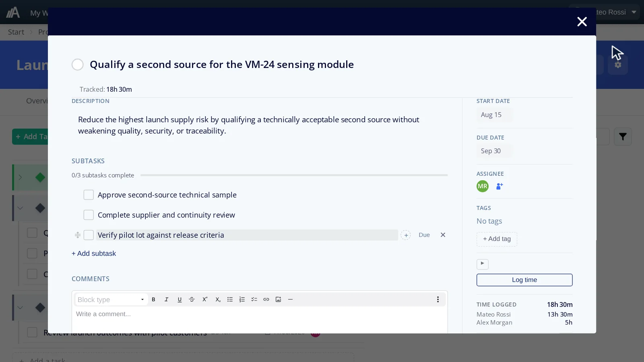Open the Block type dropdown
Viewport: 644px width, 362px height.
[111, 300]
